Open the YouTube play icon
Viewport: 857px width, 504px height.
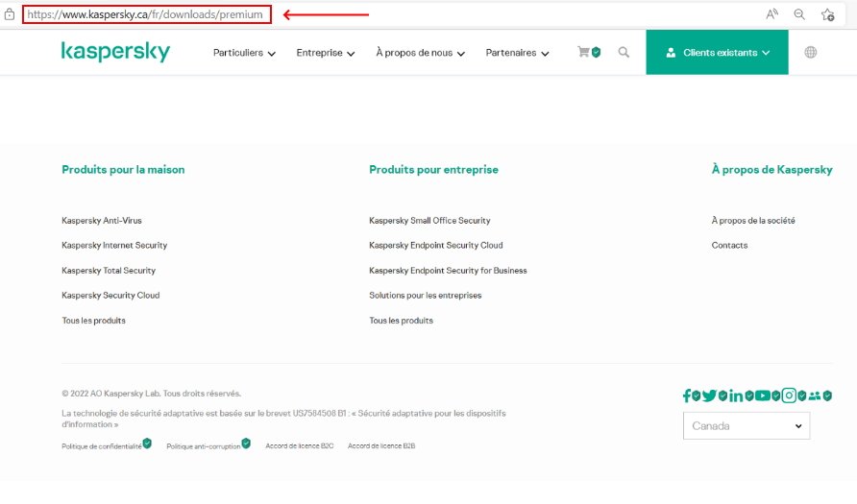coord(763,396)
